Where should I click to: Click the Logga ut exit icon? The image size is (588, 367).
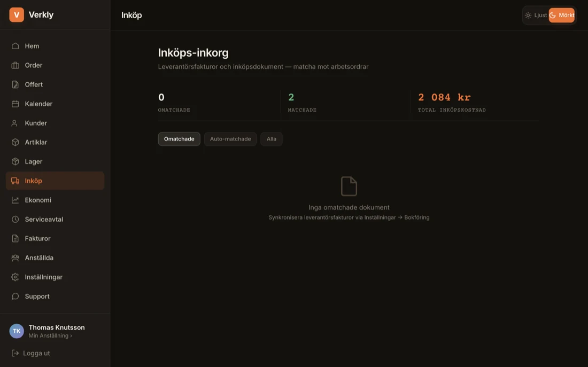coord(15,353)
